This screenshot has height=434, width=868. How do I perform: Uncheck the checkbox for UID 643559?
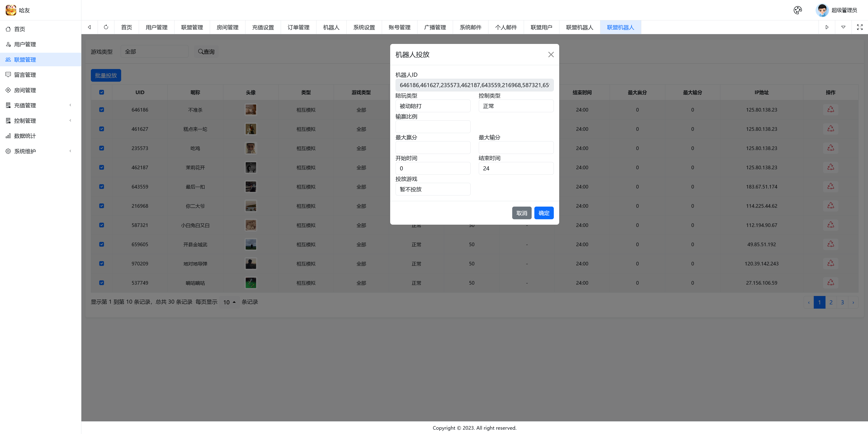[101, 186]
